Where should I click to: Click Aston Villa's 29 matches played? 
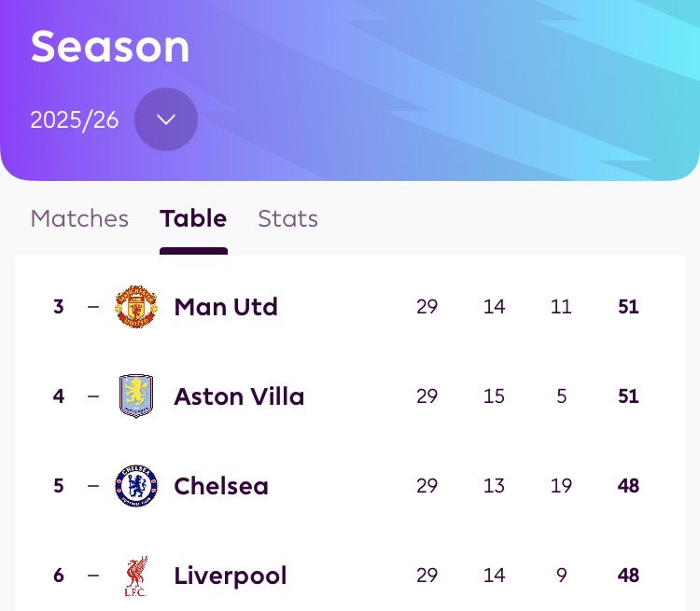427,396
